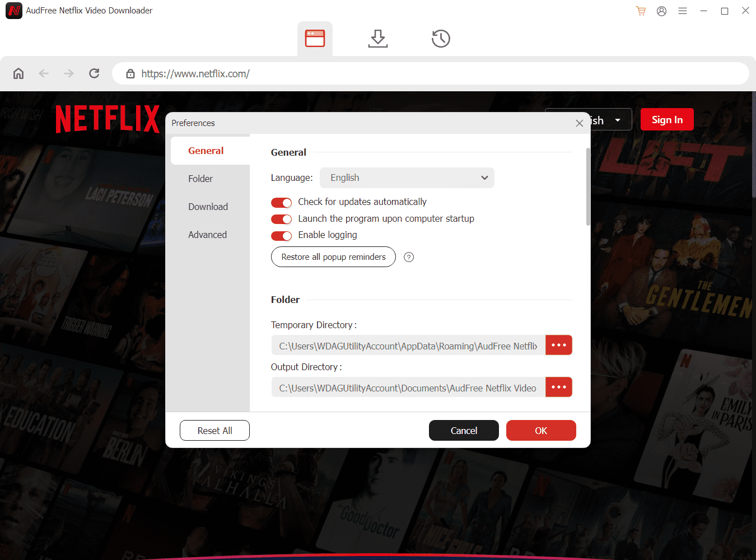This screenshot has height=560, width=756.
Task: Click the Output Directory path field
Action: coord(409,388)
